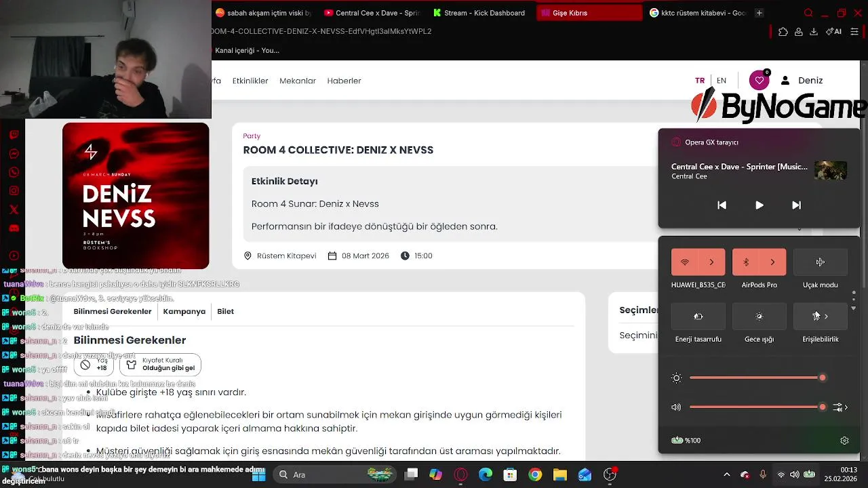Viewport: 868px width, 488px height.
Task: Open WhatsApp in the Opera sidebar
Action: tap(14, 172)
